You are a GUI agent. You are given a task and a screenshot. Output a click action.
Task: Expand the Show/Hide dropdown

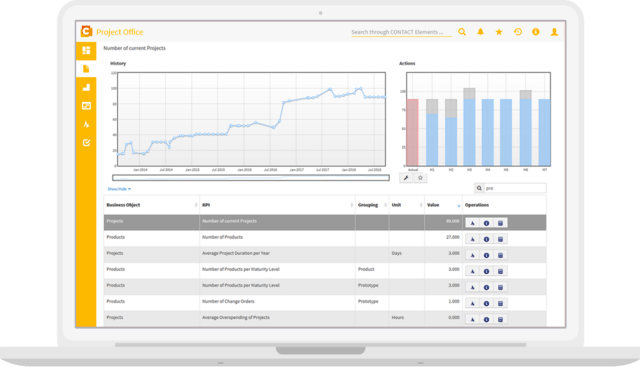pos(119,189)
